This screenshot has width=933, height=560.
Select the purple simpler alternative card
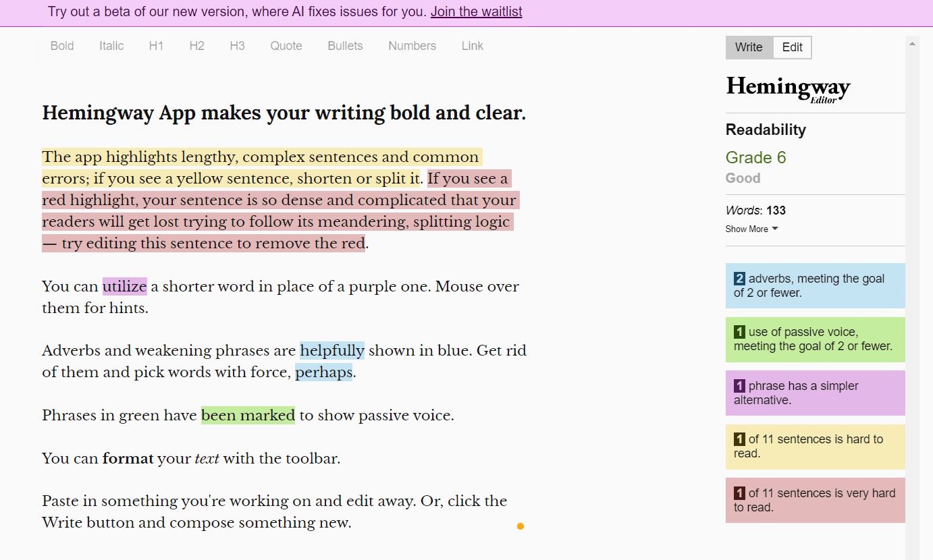click(815, 393)
